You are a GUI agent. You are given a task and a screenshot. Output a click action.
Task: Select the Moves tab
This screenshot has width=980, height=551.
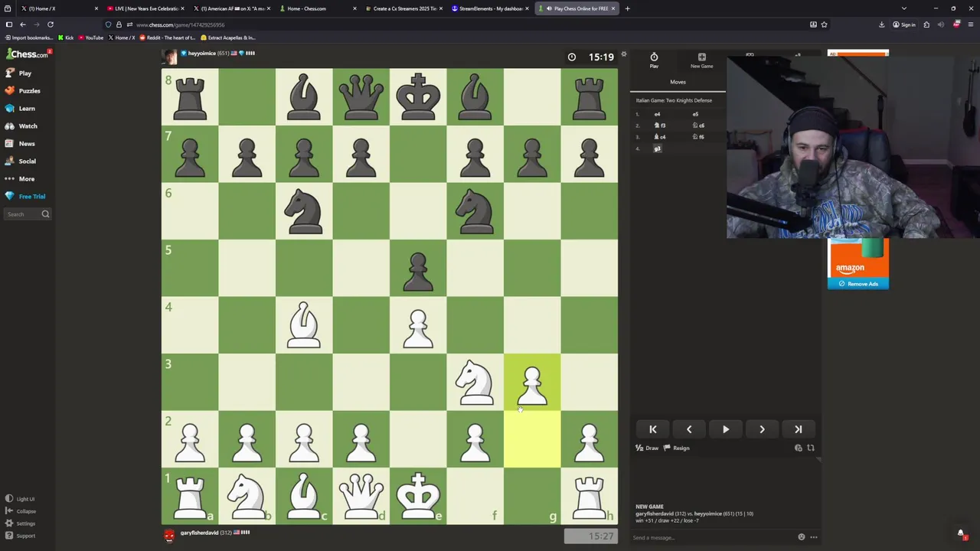click(x=678, y=82)
